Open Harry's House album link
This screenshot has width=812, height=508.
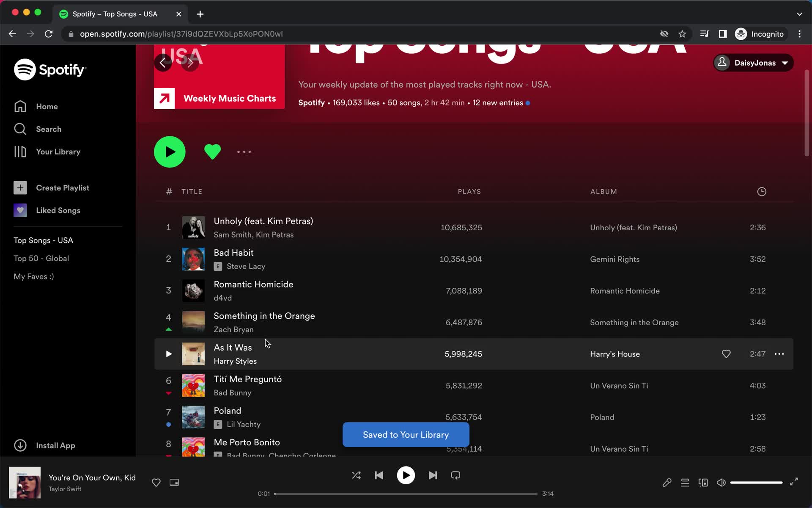[615, 354]
